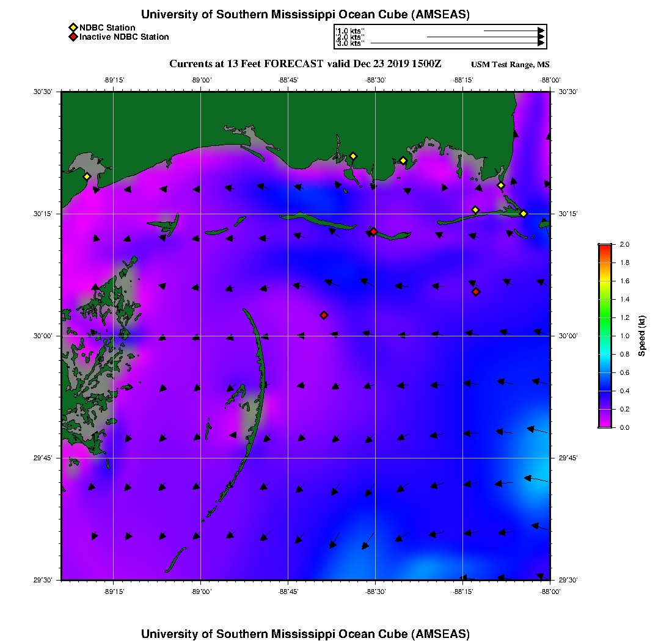
Task: Click the red top of the speed color bar
Action: (x=605, y=247)
